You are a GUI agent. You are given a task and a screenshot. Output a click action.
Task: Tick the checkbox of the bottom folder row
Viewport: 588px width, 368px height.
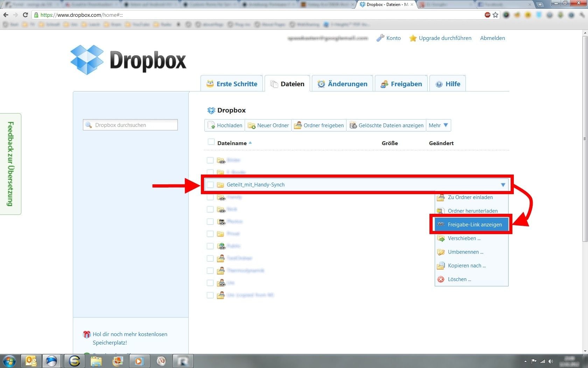210,295
